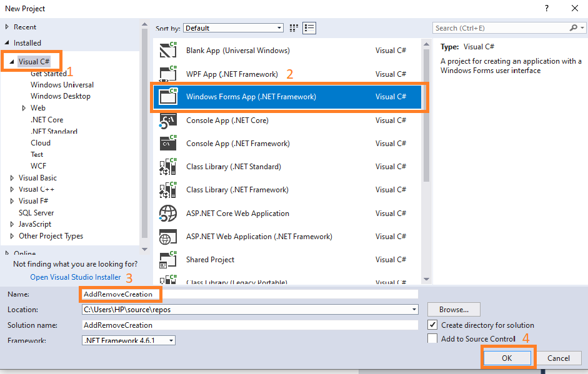Select Shared Project template name

210,260
